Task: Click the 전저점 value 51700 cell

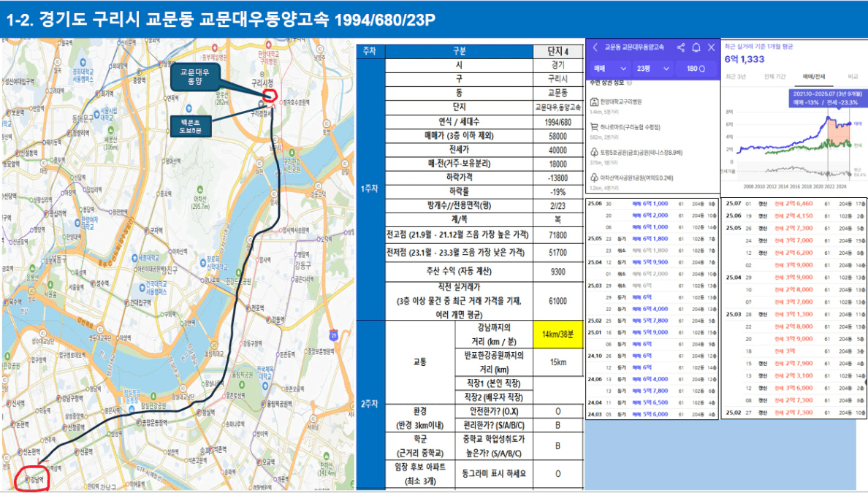Action: tap(558, 253)
